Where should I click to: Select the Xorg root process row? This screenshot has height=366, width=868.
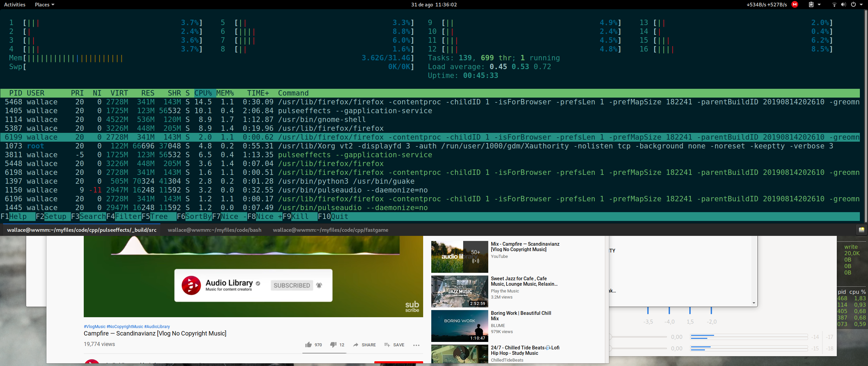(x=430, y=146)
